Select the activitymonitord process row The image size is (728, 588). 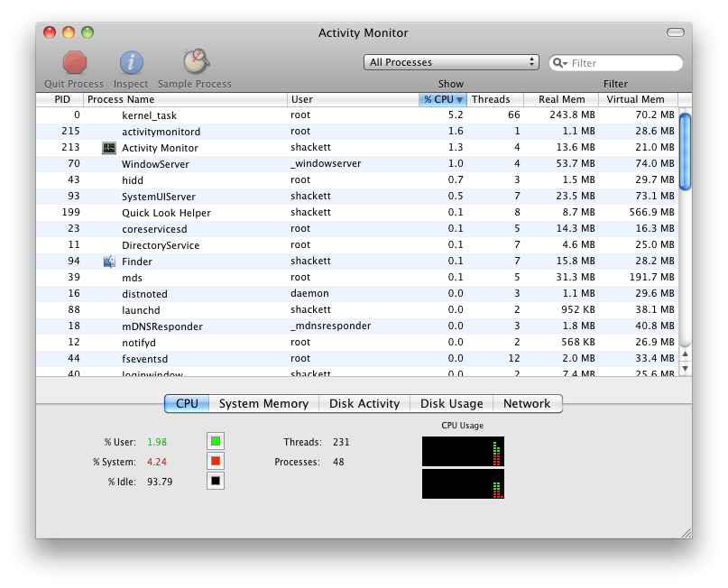click(x=357, y=132)
